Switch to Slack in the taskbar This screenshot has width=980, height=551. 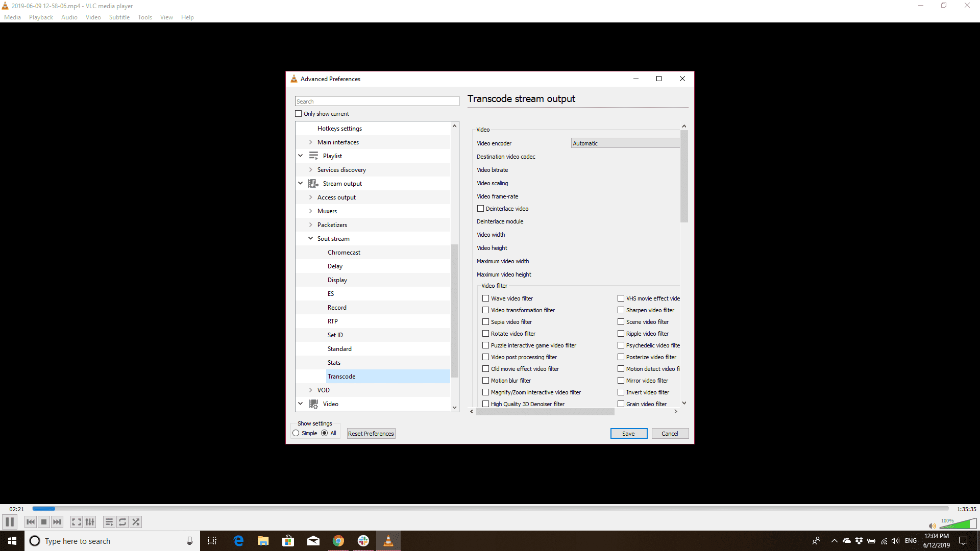(363, 541)
